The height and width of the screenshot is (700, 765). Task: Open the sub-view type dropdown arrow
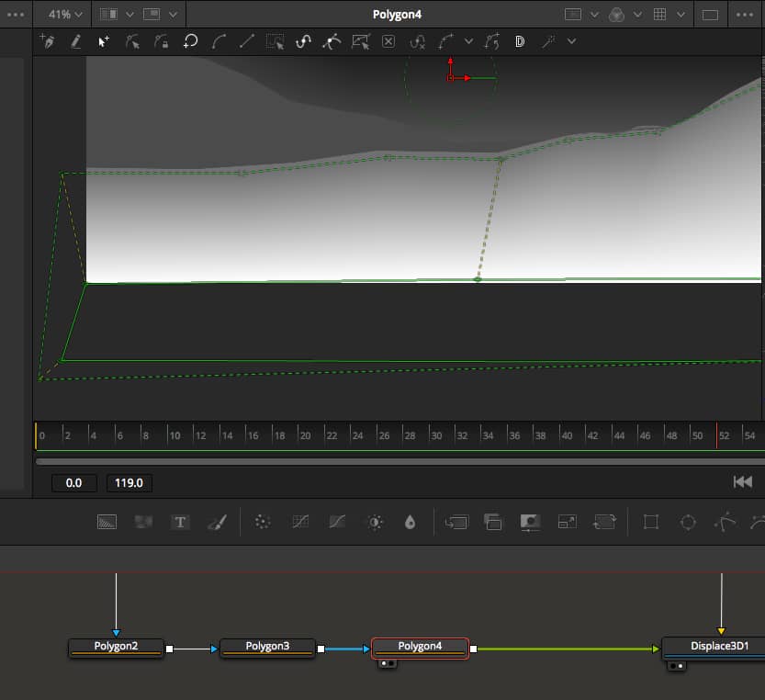(173, 15)
